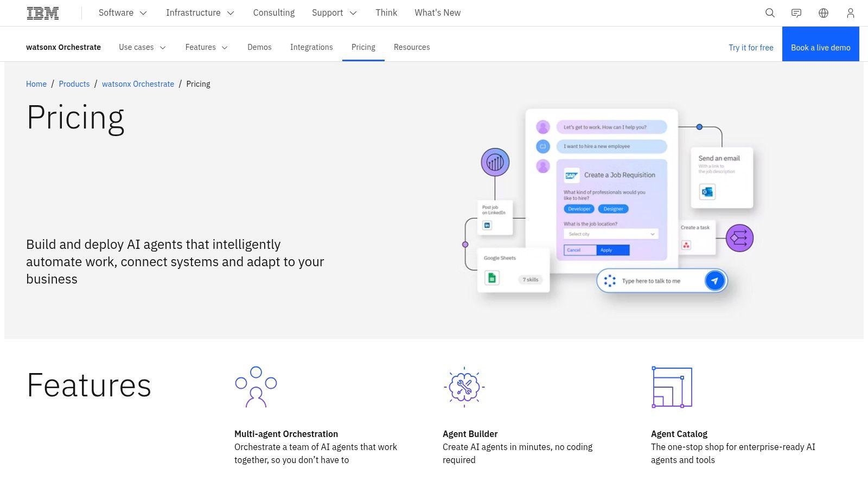868x488 pixels.
Task: Click the Book a live demo button
Action: coord(821,44)
